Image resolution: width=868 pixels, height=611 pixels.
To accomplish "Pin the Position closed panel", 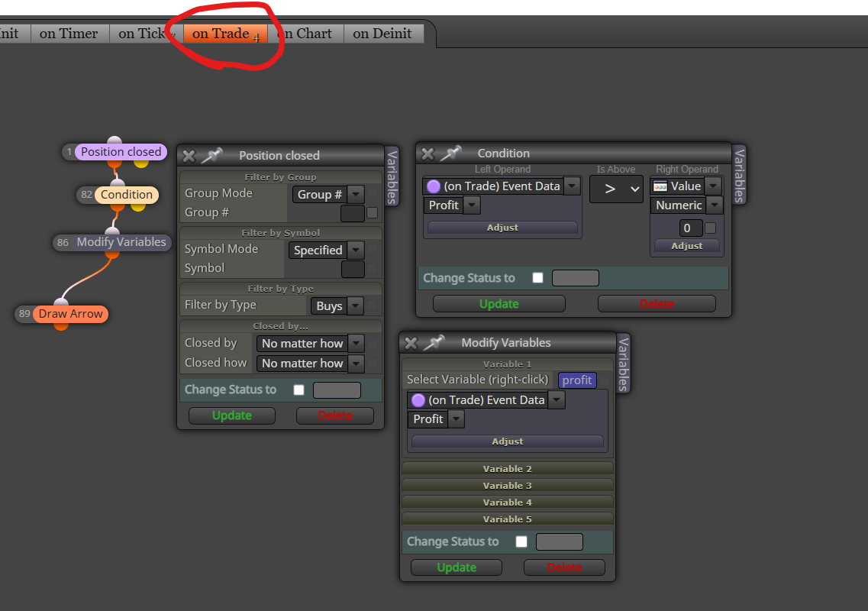I will point(211,156).
